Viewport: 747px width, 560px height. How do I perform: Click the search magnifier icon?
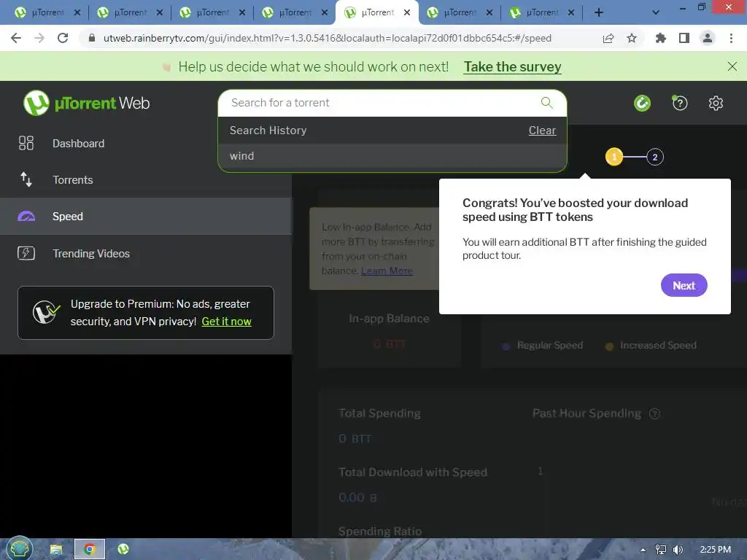(547, 102)
